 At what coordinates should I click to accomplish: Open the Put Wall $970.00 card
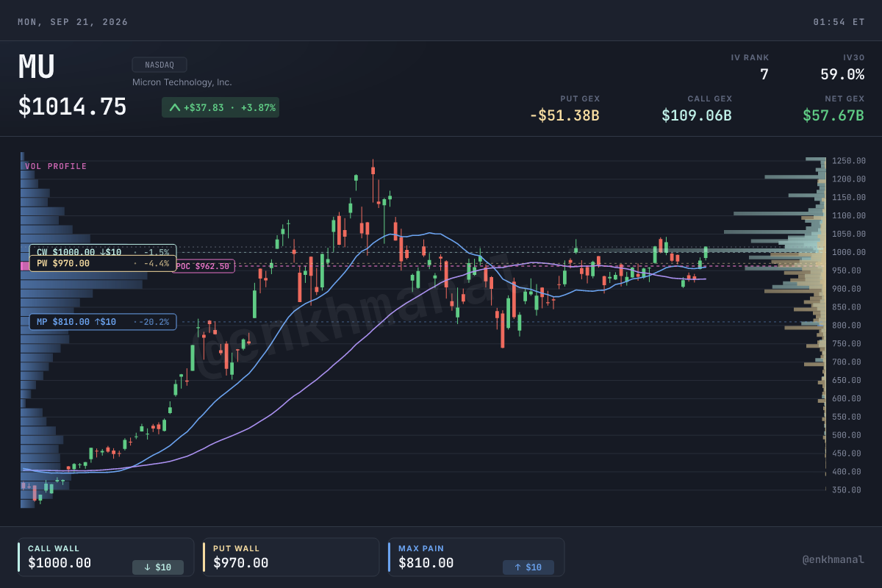(x=291, y=557)
